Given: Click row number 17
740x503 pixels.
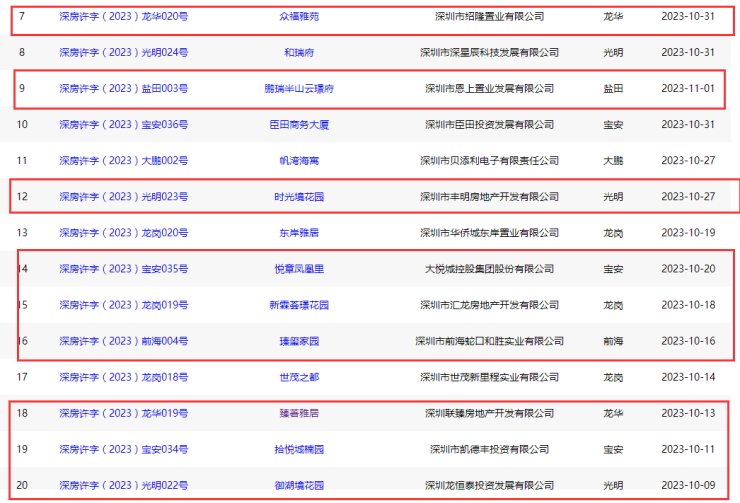Looking at the screenshot, I should point(22,377).
